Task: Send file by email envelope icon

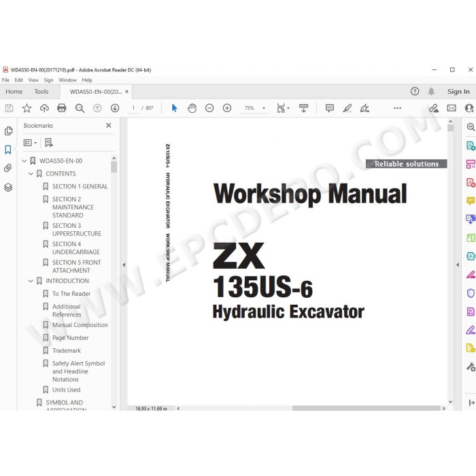Action: (452, 108)
